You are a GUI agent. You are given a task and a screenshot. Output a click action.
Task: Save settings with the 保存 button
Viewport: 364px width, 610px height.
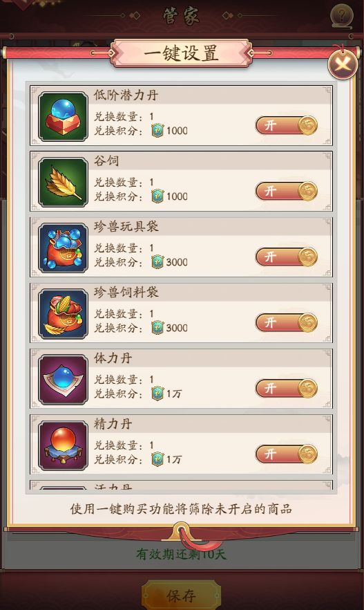pyautogui.click(x=181, y=595)
